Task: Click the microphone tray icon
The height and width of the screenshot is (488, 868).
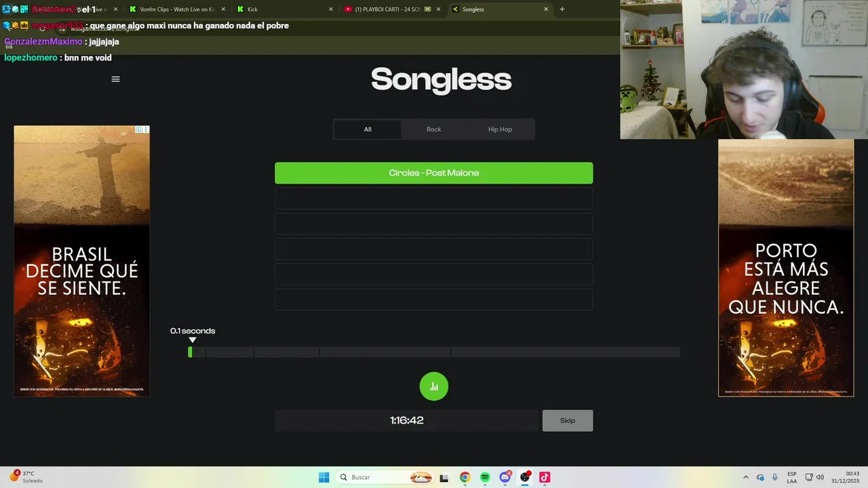Action: coord(774,477)
